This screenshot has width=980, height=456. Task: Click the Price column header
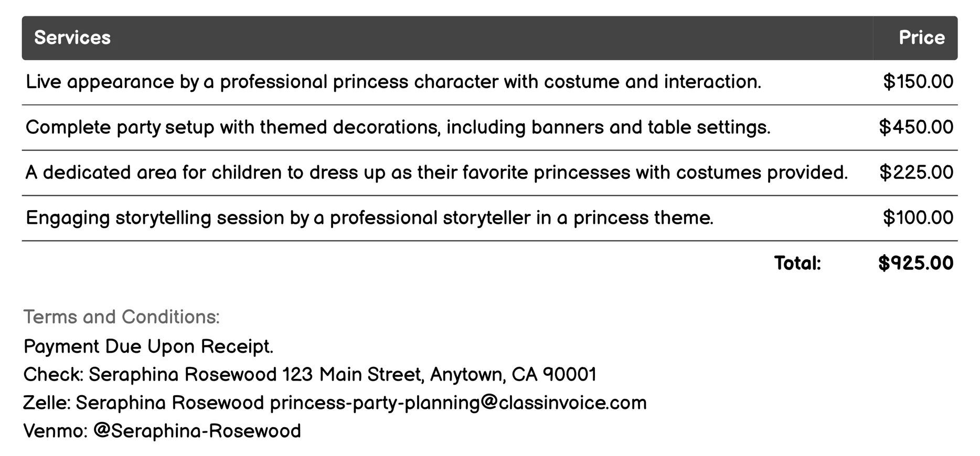coord(921,38)
